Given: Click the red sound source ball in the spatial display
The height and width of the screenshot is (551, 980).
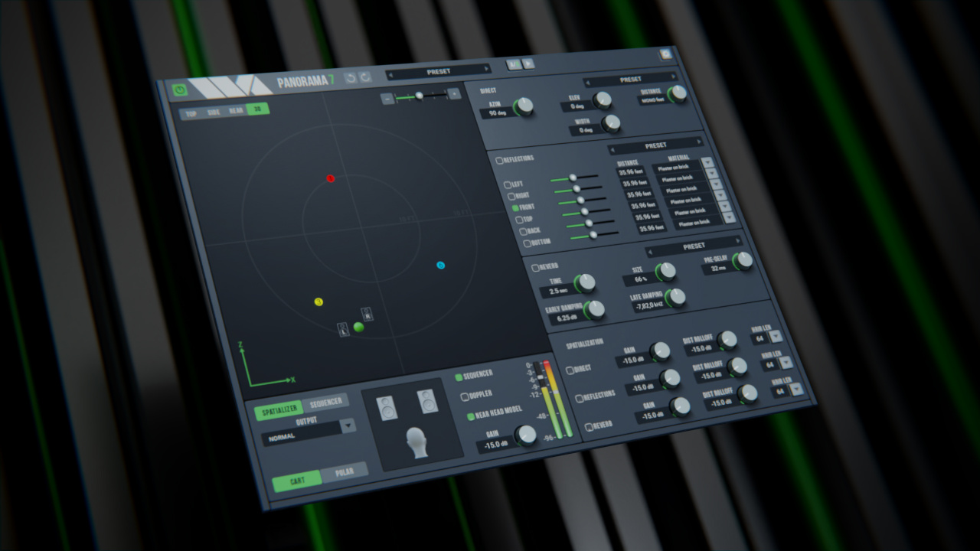Looking at the screenshot, I should [x=330, y=179].
